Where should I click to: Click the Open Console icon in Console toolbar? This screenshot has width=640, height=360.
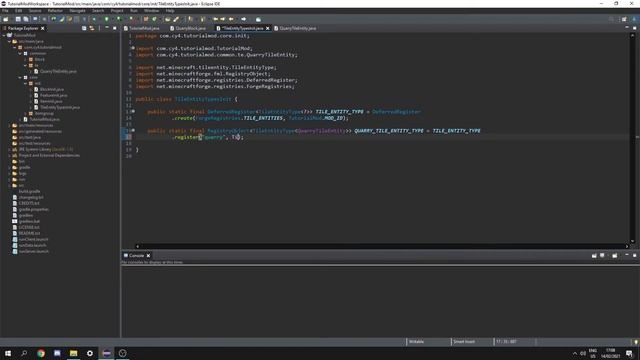tap(615, 256)
